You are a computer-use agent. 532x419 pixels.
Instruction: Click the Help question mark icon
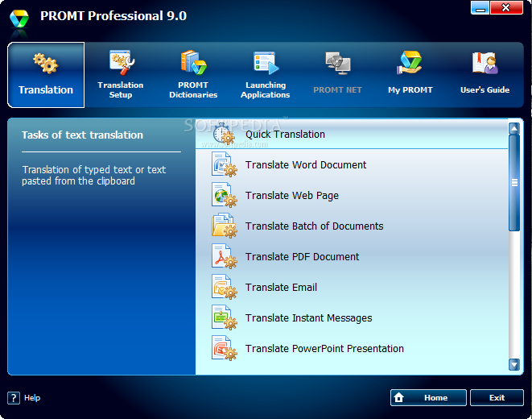(x=14, y=398)
